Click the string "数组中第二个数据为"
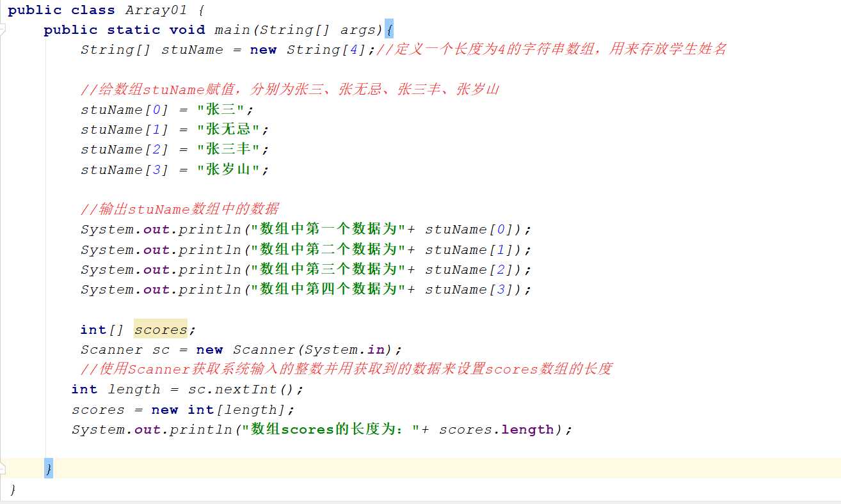The image size is (841, 504). (x=329, y=249)
